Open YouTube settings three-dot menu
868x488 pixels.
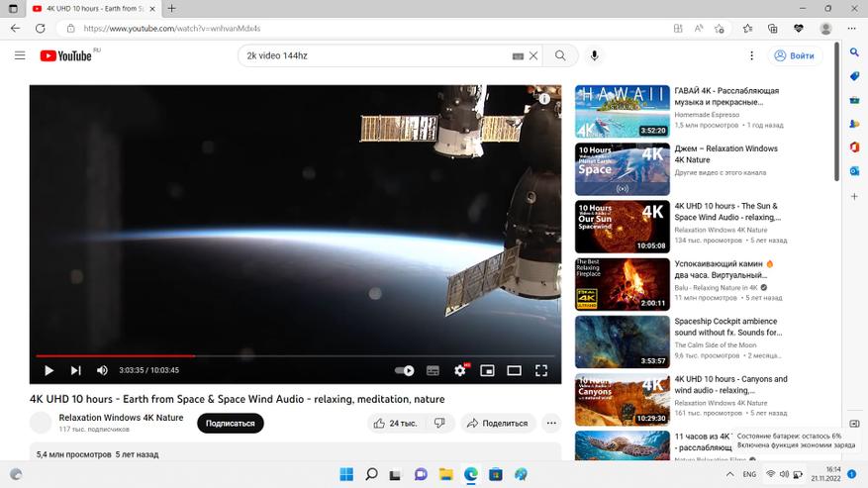pos(751,55)
